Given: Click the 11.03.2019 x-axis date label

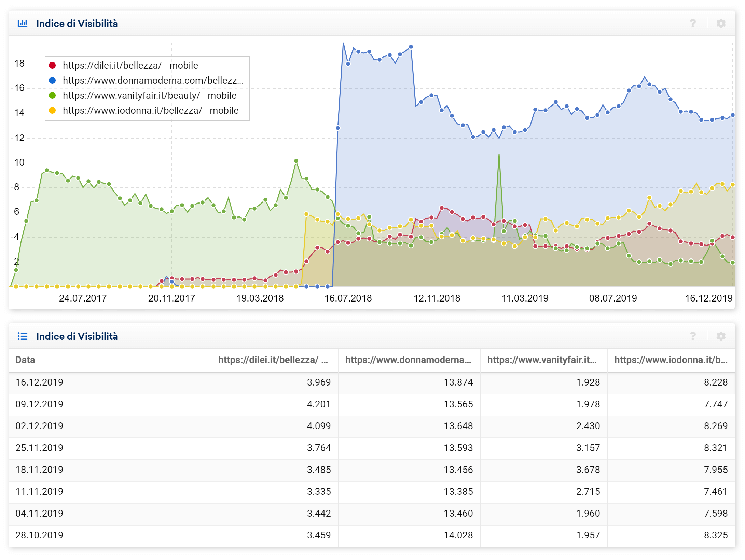Looking at the screenshot, I should [x=525, y=298].
